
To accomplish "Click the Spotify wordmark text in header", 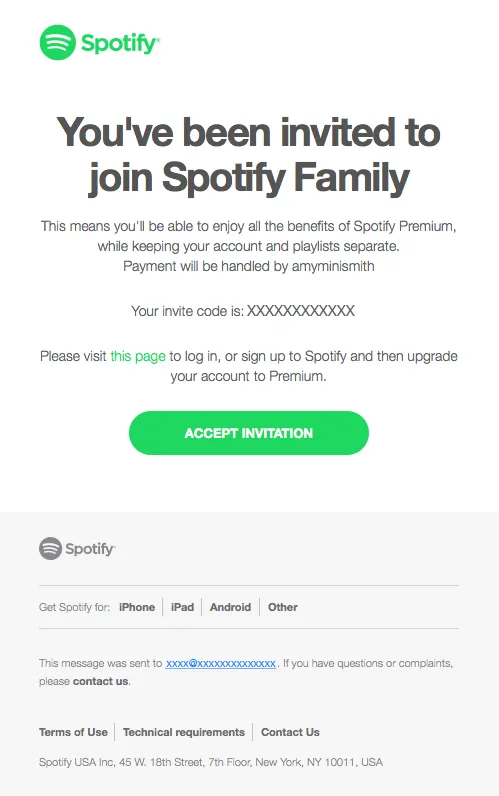I will (120, 44).
